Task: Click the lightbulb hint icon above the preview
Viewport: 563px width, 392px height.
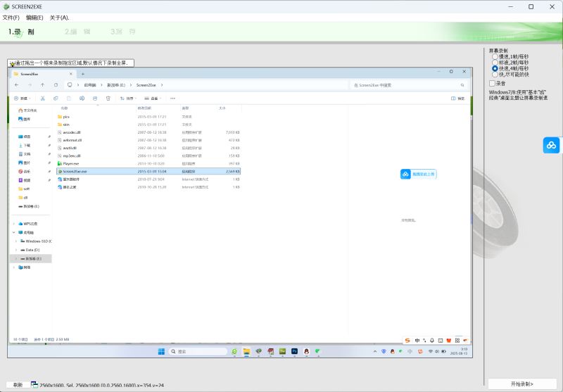Action: click(12, 64)
